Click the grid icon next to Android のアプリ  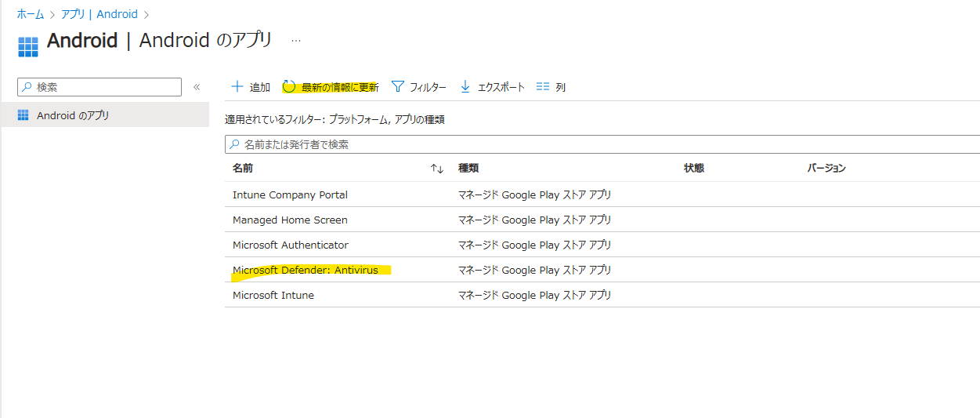tap(23, 115)
